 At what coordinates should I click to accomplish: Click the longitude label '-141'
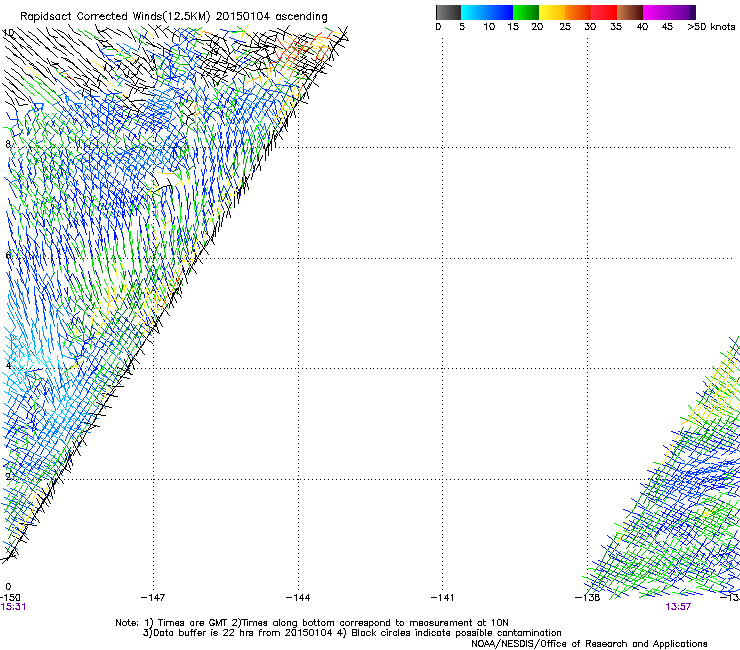[x=442, y=598]
